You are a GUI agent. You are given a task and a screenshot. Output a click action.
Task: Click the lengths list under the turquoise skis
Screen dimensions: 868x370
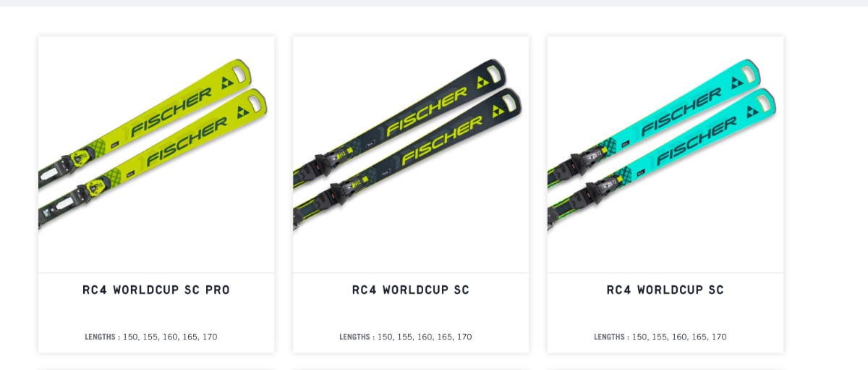[660, 337]
